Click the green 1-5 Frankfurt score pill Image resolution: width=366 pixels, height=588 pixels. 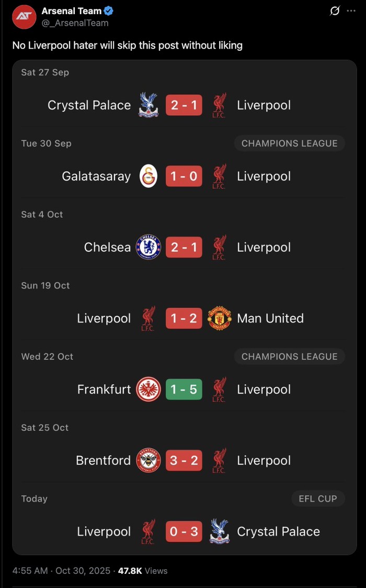pyautogui.click(x=184, y=389)
